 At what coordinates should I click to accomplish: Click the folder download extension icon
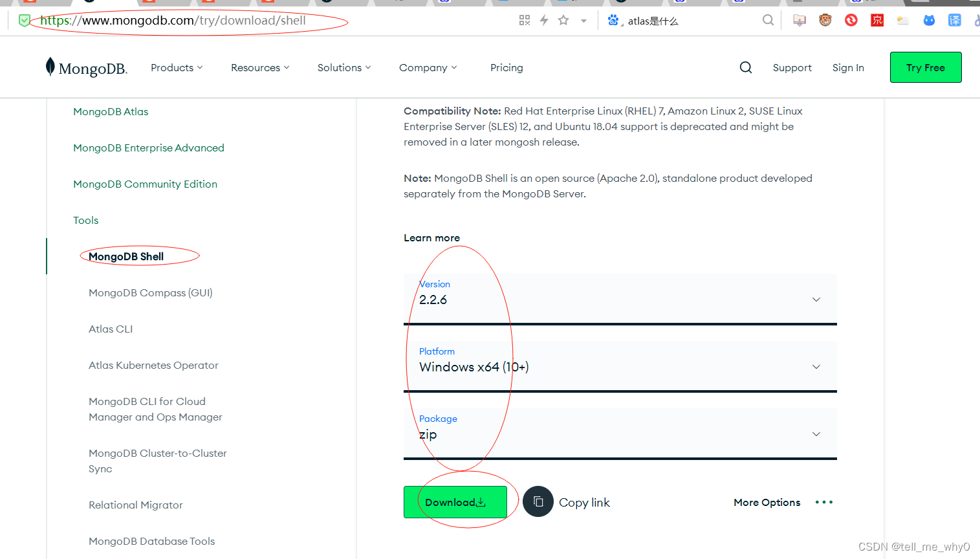(x=800, y=20)
